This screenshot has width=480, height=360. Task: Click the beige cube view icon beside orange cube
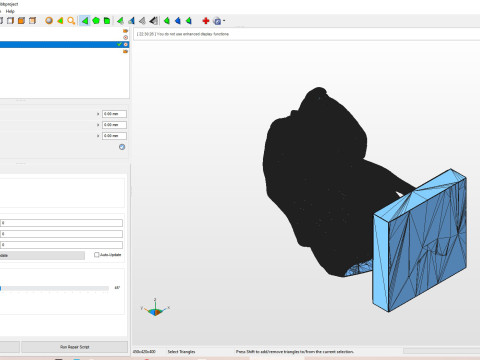[32, 21]
